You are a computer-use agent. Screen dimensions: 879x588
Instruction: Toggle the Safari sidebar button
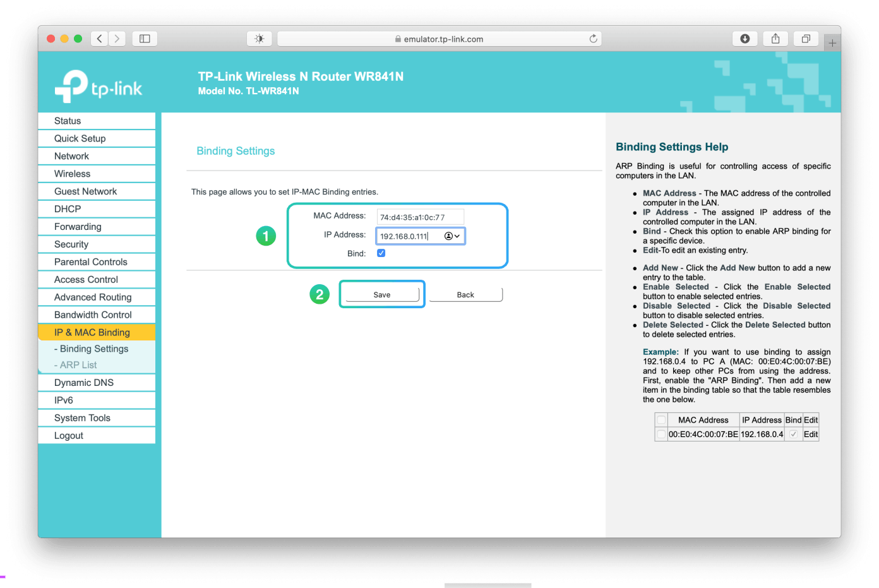145,39
